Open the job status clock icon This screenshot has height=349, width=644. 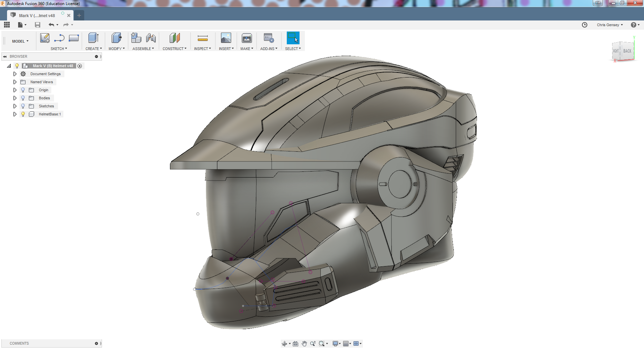coord(584,25)
